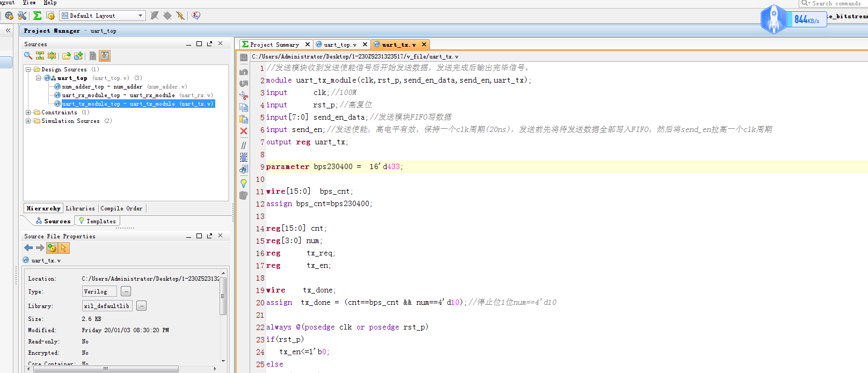The height and width of the screenshot is (373, 868).
Task: Click the browse button next to xil_defaultlib
Action: [x=141, y=306]
